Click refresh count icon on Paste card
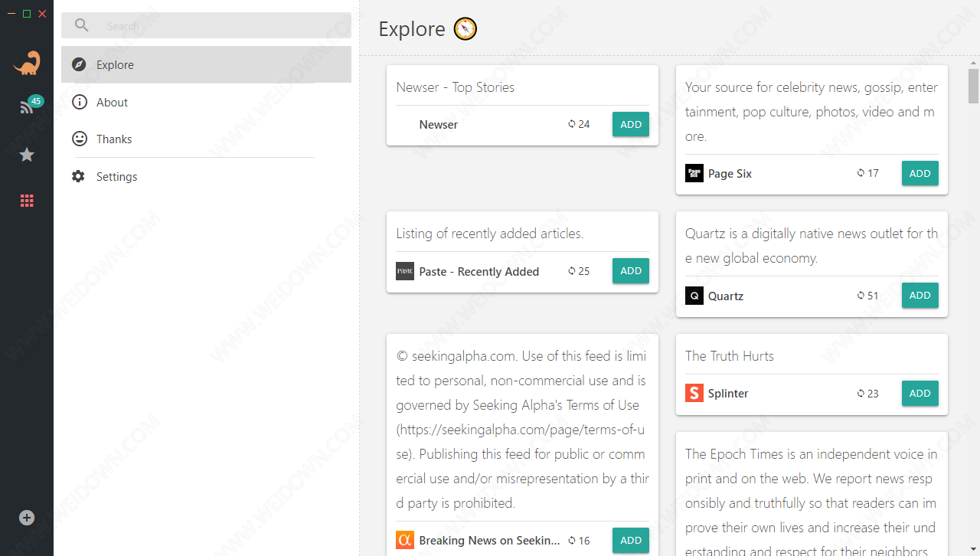The image size is (980, 556). tap(571, 271)
